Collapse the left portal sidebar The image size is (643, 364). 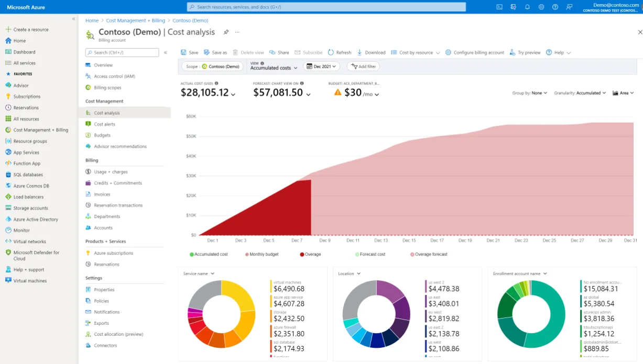(x=73, y=19)
